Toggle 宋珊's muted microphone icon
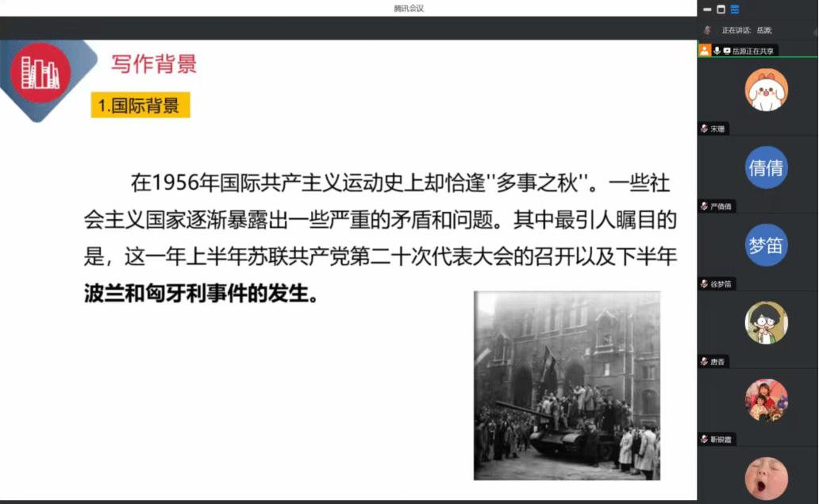Image resolution: width=819 pixels, height=504 pixels. (x=704, y=129)
